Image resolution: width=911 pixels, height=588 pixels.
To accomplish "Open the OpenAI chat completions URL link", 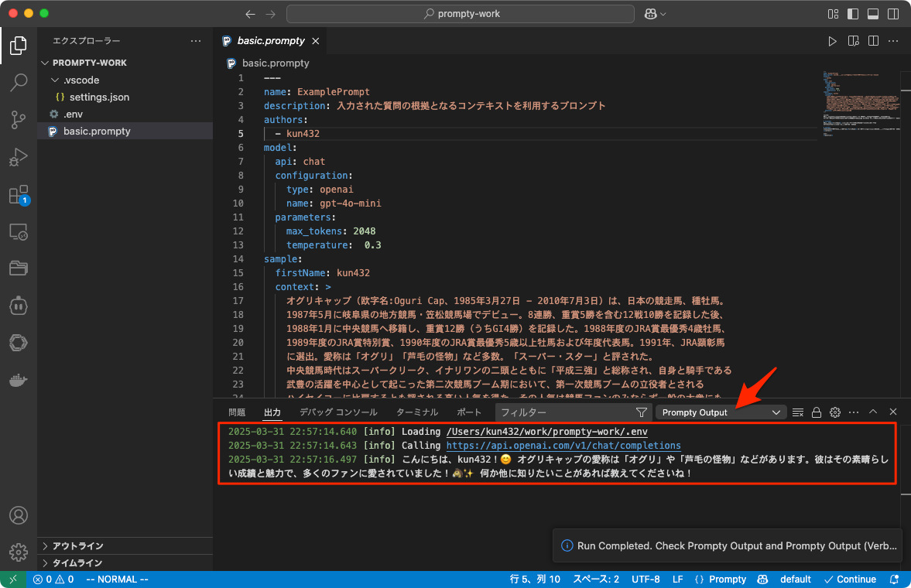I will 563,446.
